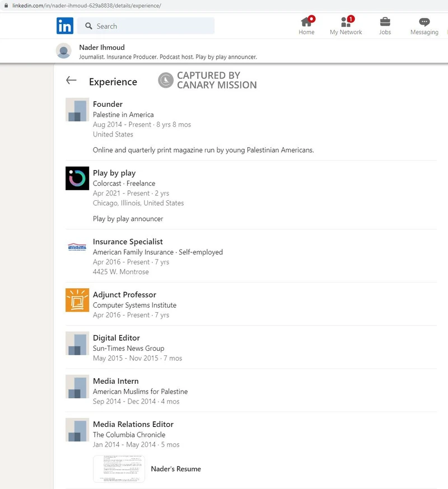The image size is (448, 489).
Task: Open Nader's Resume document thumbnail
Action: click(119, 469)
